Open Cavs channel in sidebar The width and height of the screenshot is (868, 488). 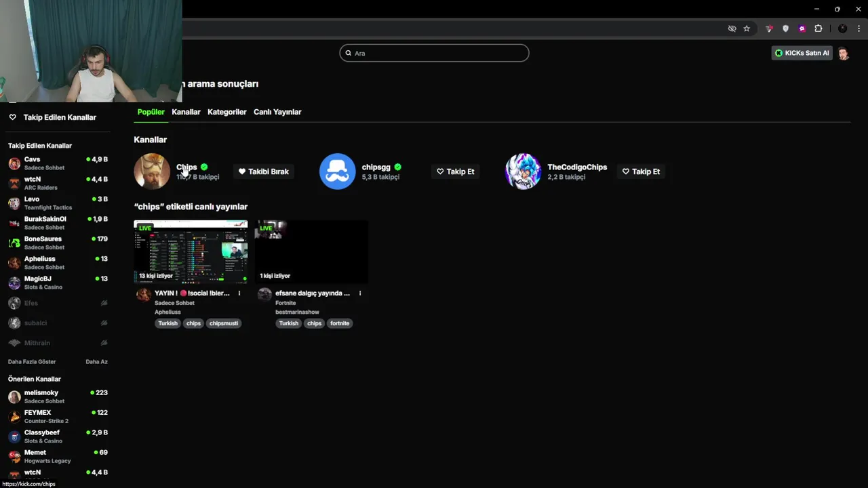tap(58, 163)
